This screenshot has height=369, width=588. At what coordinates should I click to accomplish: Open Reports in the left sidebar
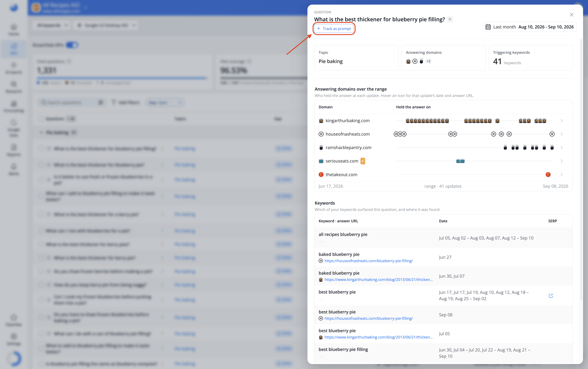pyautogui.click(x=14, y=150)
